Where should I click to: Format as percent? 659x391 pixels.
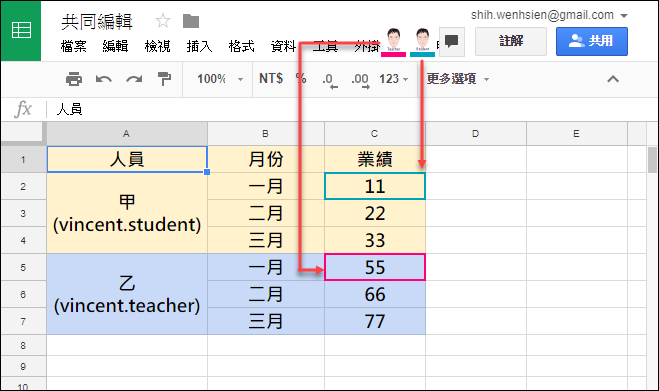(301, 78)
